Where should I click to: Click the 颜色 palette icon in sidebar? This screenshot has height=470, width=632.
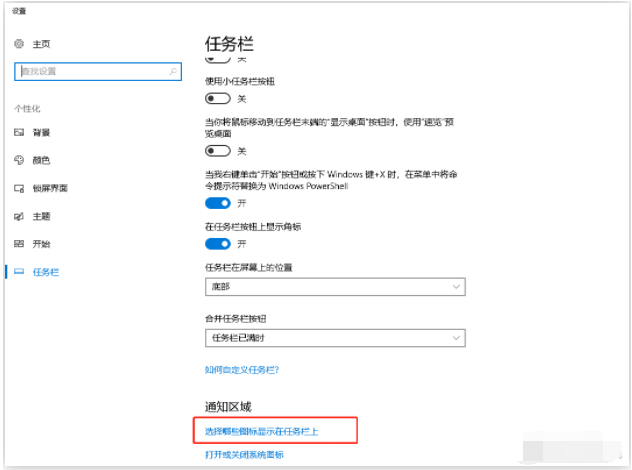(x=19, y=160)
